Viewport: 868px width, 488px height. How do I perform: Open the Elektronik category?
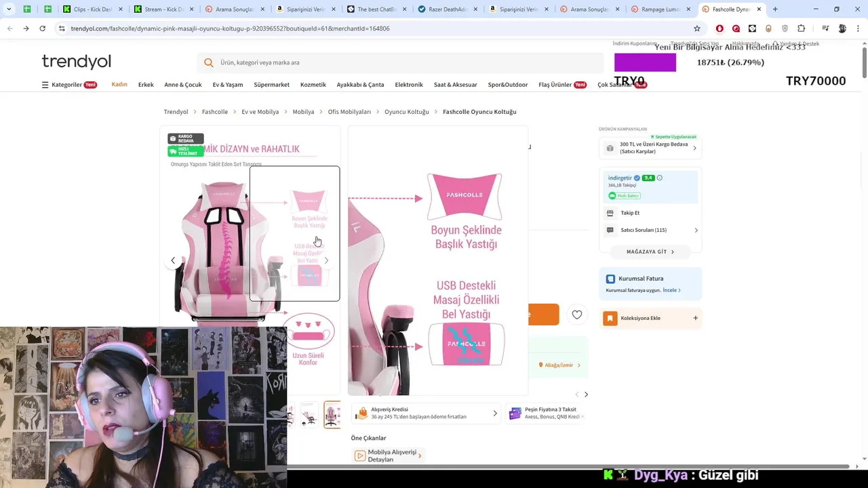tap(409, 85)
